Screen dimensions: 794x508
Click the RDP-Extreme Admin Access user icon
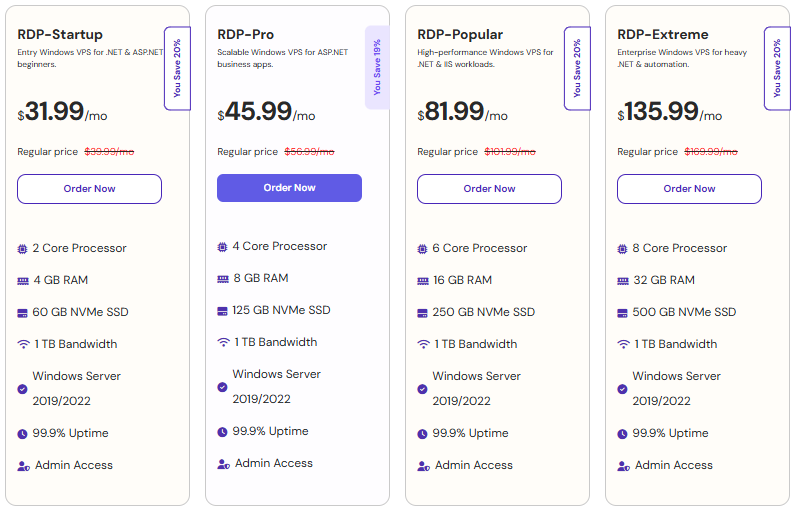pyautogui.click(x=623, y=466)
